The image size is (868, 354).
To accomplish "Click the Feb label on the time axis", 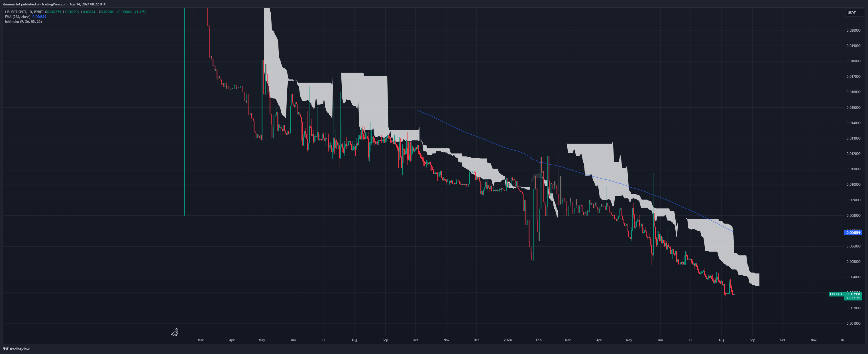I will tap(539, 340).
